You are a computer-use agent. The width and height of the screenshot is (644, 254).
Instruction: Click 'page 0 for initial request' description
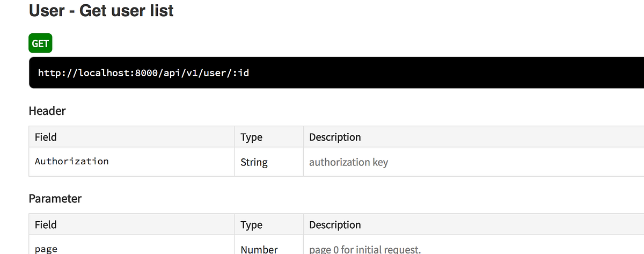(365, 249)
